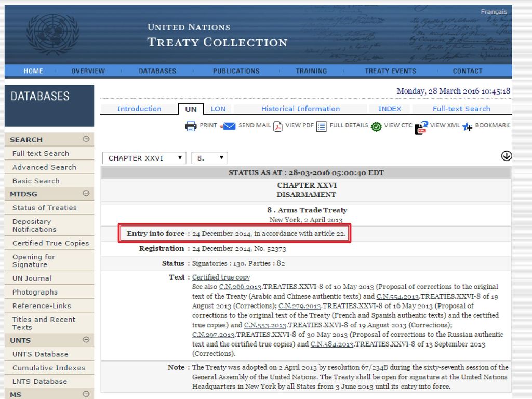Image resolution: width=532 pixels, height=399 pixels.
Task: Switch to the LON tab
Action: 218,109
